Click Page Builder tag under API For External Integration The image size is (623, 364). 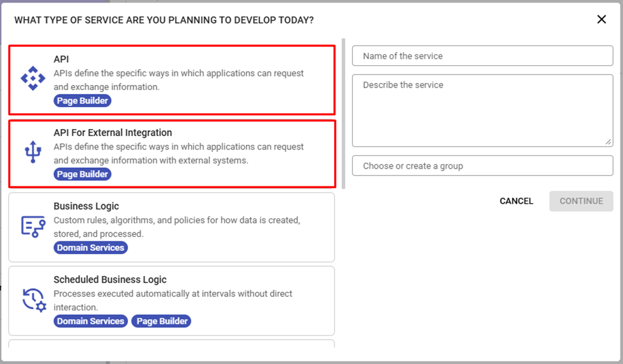82,174
